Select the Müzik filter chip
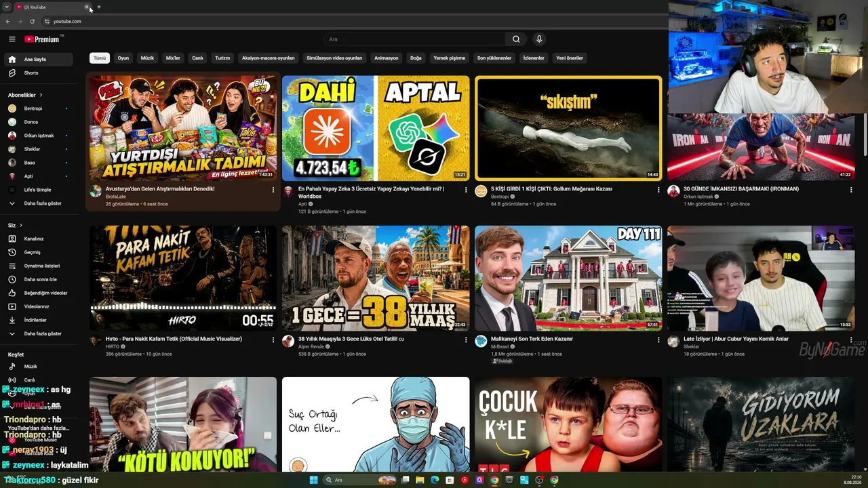 click(x=147, y=58)
